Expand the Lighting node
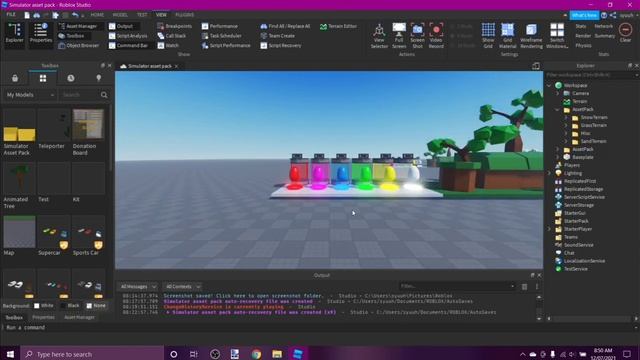This screenshot has width=640, height=360. 549,173
